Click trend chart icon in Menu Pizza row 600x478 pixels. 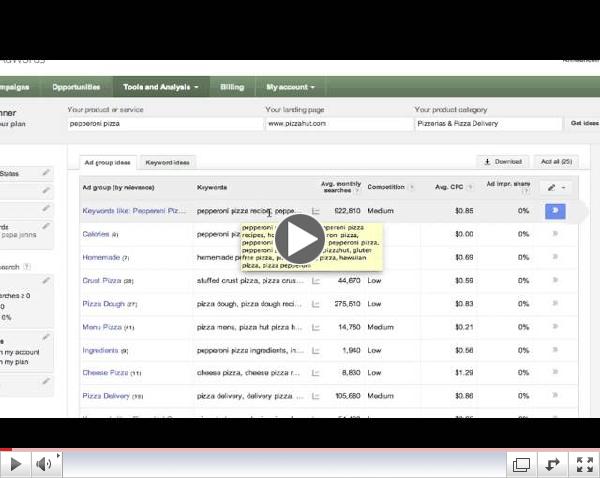pyautogui.click(x=315, y=327)
